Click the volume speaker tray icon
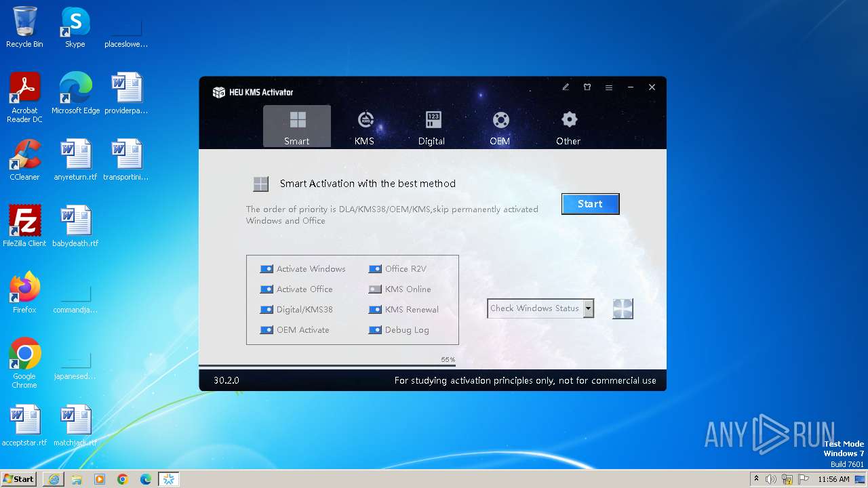 click(771, 479)
